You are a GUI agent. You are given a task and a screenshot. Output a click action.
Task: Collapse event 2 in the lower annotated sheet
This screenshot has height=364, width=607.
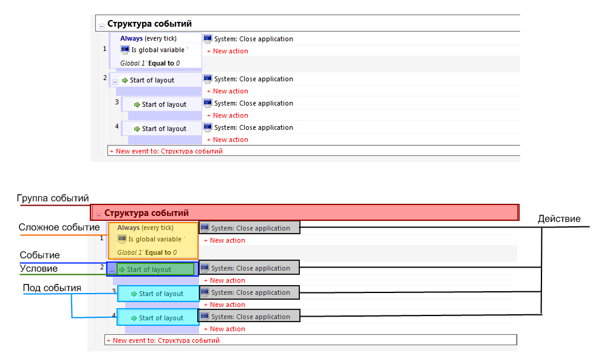112,271
